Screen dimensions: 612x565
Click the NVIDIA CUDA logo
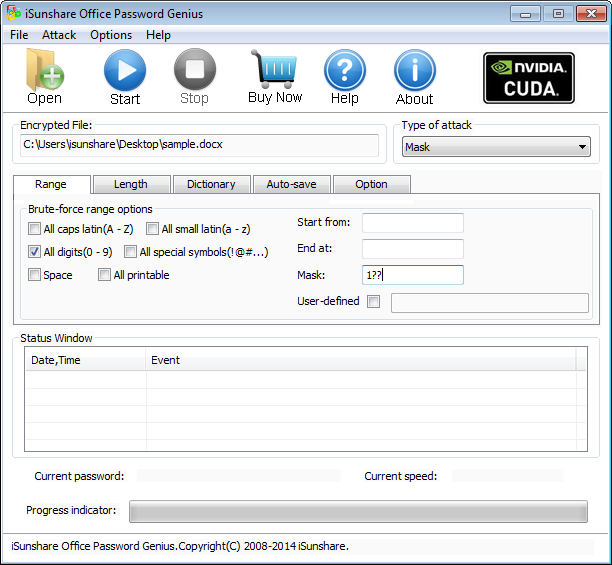tap(529, 78)
